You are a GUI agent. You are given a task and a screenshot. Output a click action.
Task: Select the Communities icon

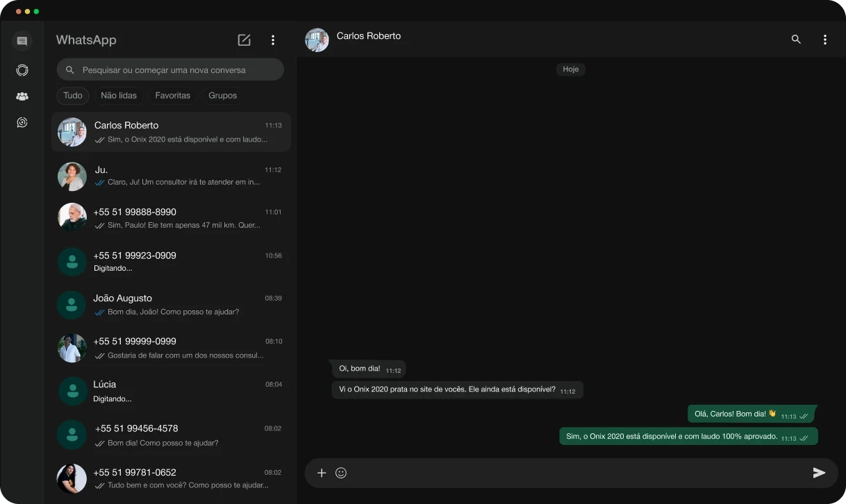[22, 96]
